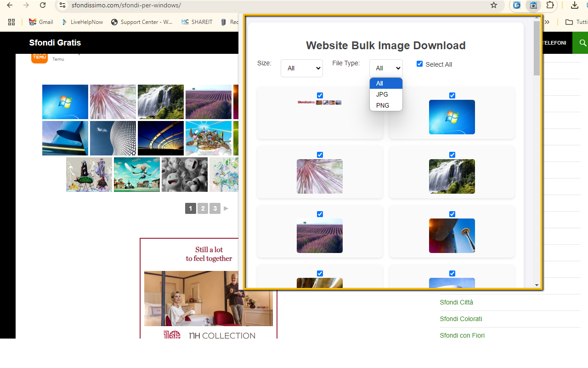Open the Size dropdown
The image size is (588, 368).
tap(301, 68)
